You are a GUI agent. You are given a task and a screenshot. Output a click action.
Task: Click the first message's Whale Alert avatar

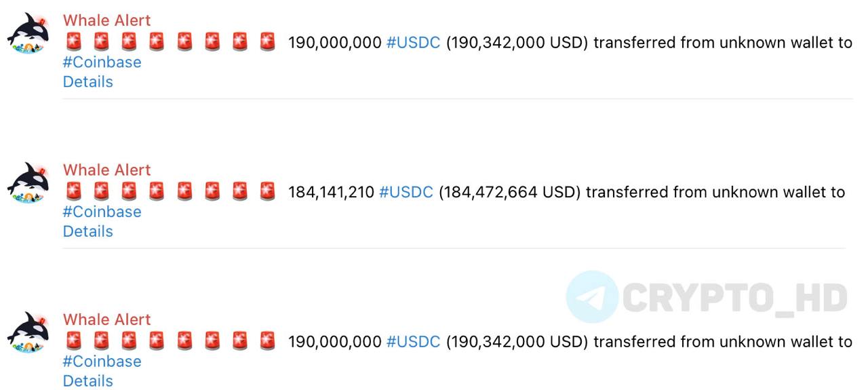[x=28, y=33]
